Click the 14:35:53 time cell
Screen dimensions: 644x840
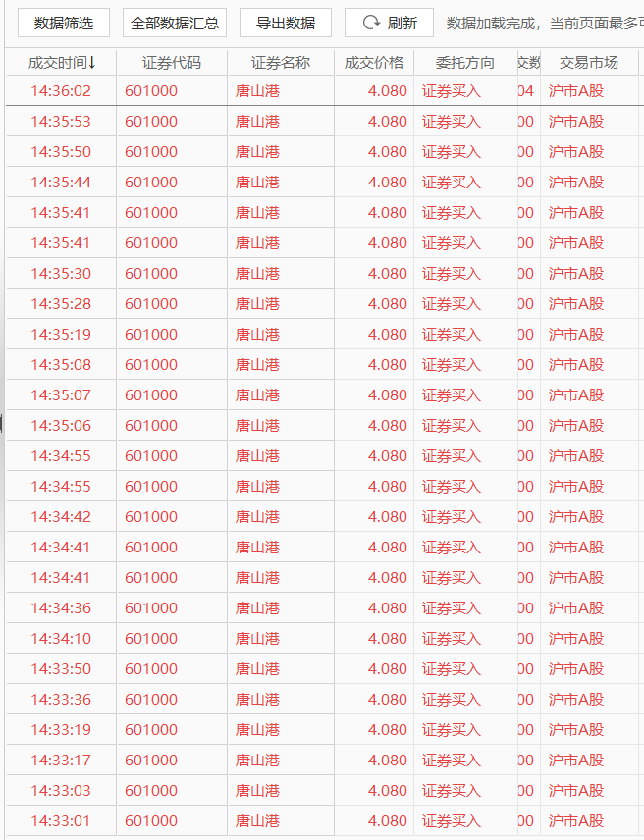tap(61, 122)
